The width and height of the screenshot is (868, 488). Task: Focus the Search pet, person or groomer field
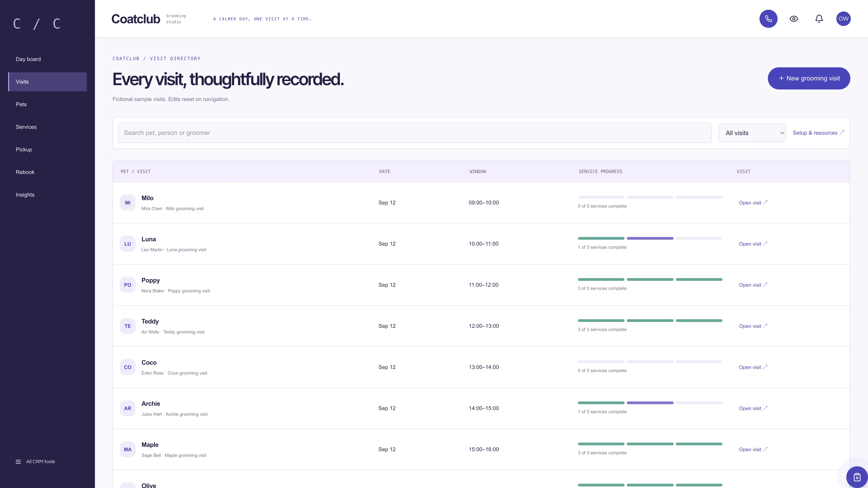[415, 133]
